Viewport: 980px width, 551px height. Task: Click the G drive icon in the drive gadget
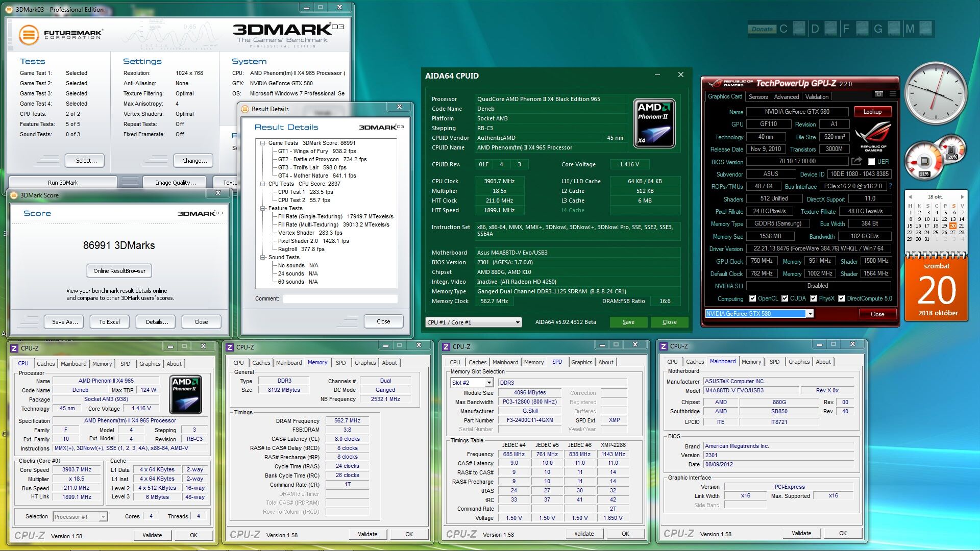(894, 28)
